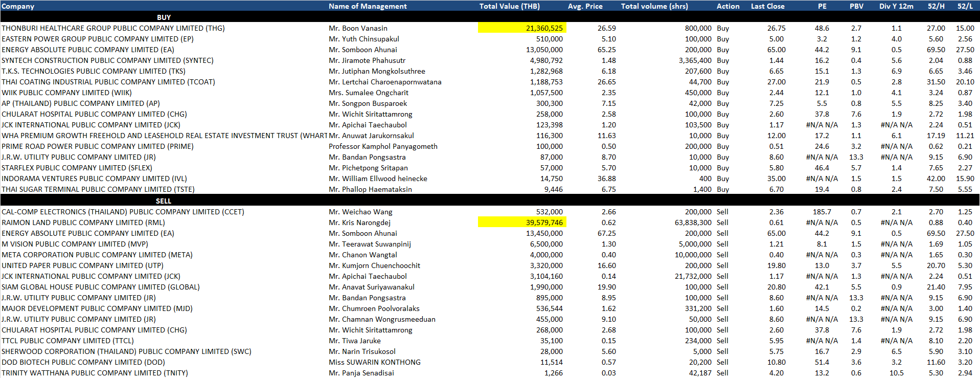The height and width of the screenshot is (378, 980).
Task: Select Miss SUWARIN KONTHONG cell
Action: (374, 362)
